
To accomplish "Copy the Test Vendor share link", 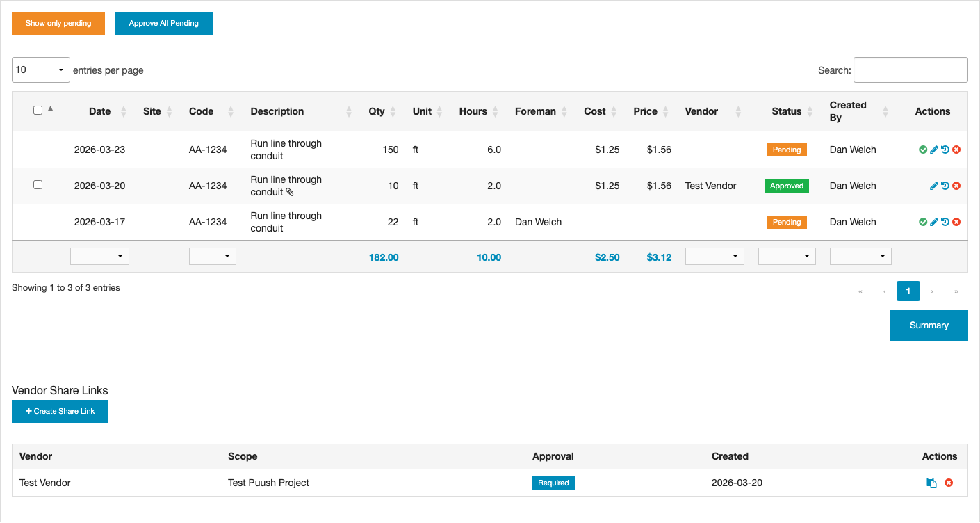I will 931,483.
